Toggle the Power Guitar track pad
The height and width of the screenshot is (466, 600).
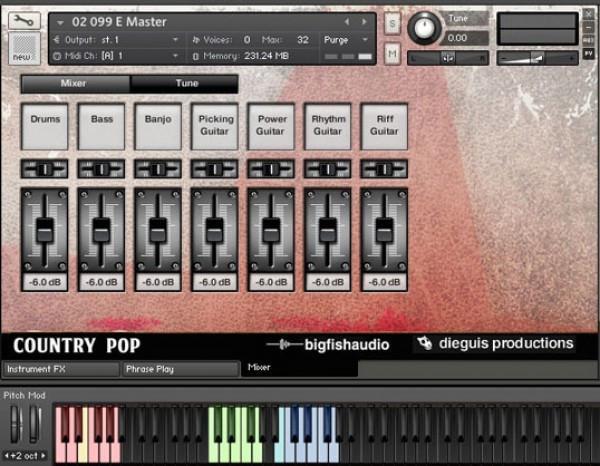pos(270,125)
